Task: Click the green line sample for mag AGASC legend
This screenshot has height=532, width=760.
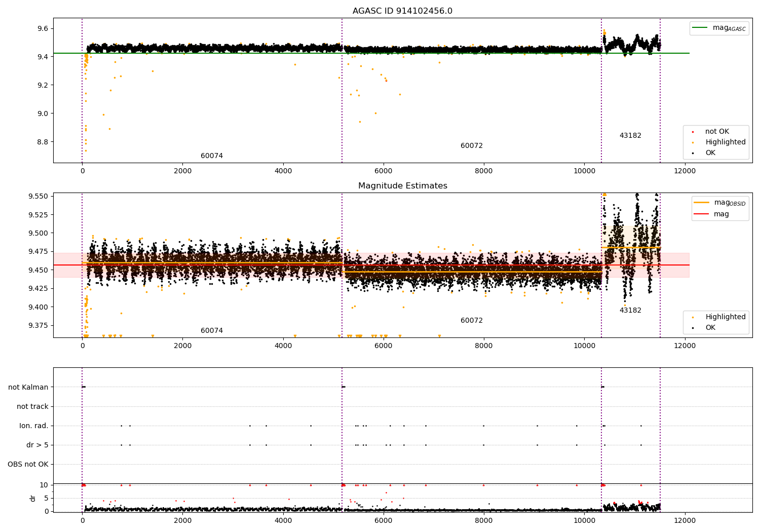Action: coord(701,28)
